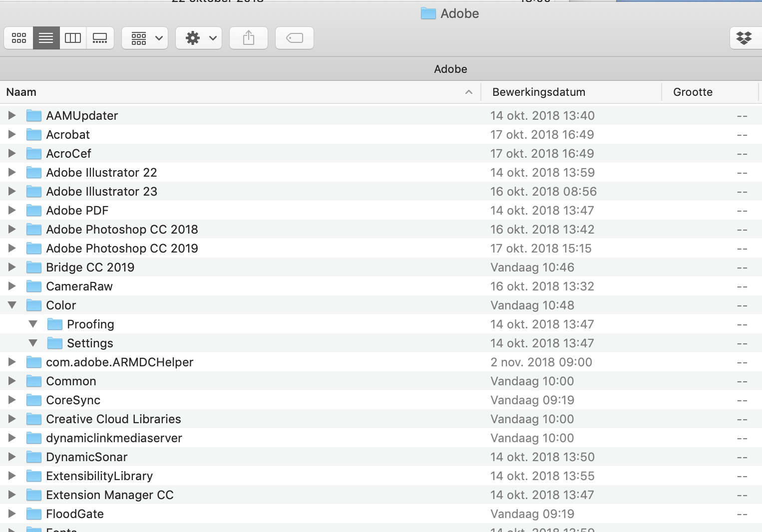
Task: Select the CameraRaw folder icon
Action: point(34,286)
